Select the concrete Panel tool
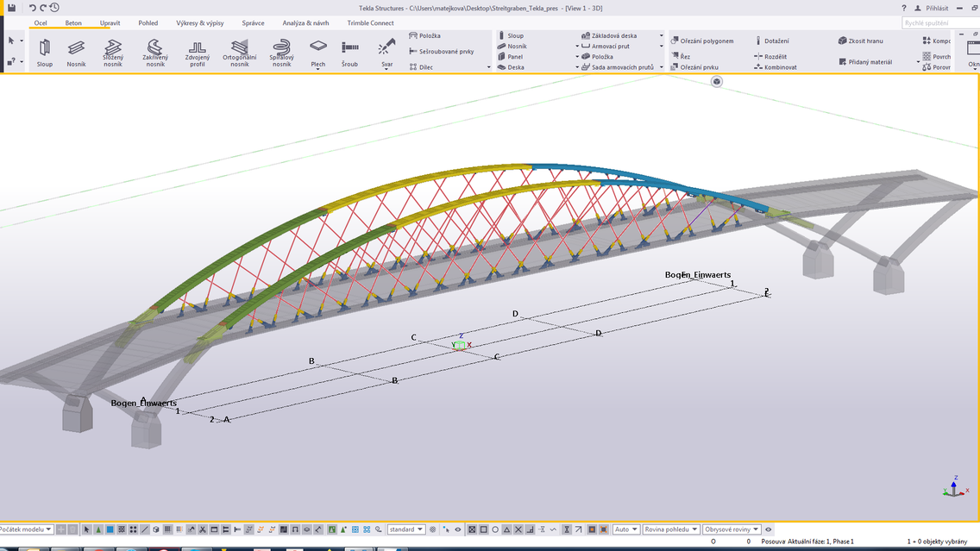The width and height of the screenshot is (980, 551). pyautogui.click(x=510, y=56)
